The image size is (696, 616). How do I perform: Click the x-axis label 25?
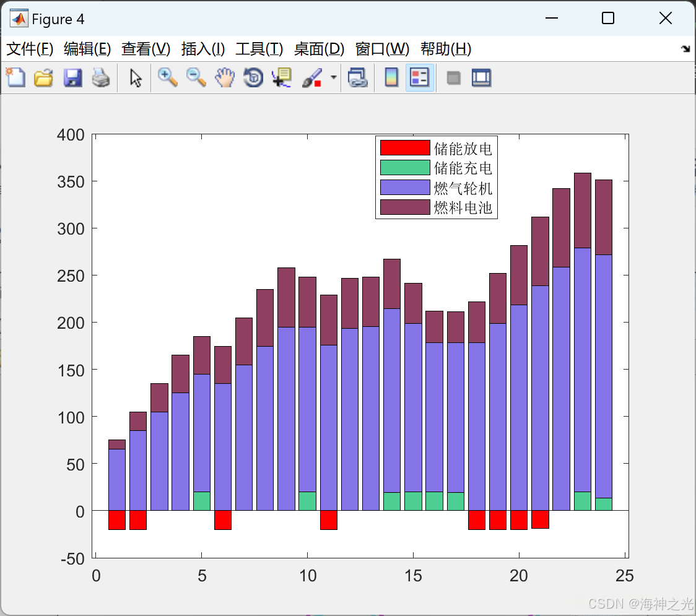tap(625, 576)
